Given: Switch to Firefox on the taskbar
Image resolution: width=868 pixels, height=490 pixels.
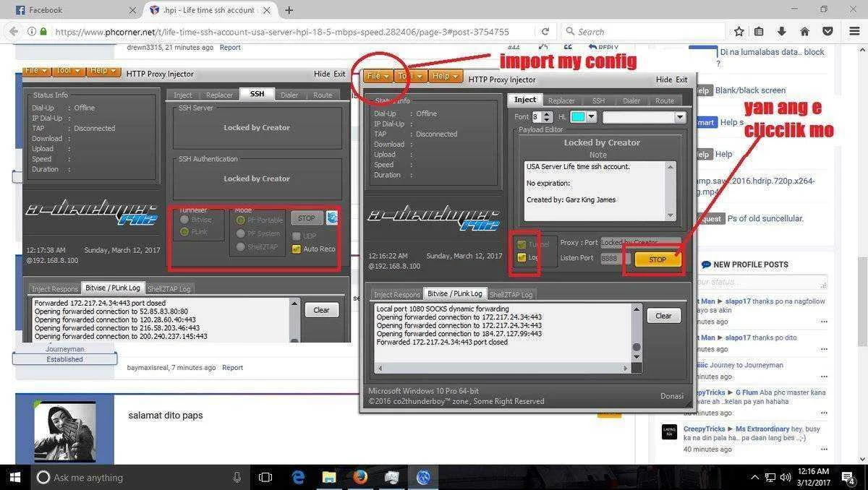Looking at the screenshot, I should [x=360, y=477].
